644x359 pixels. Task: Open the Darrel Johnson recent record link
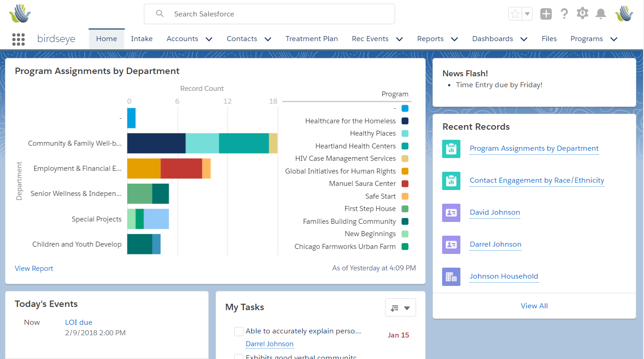(495, 244)
